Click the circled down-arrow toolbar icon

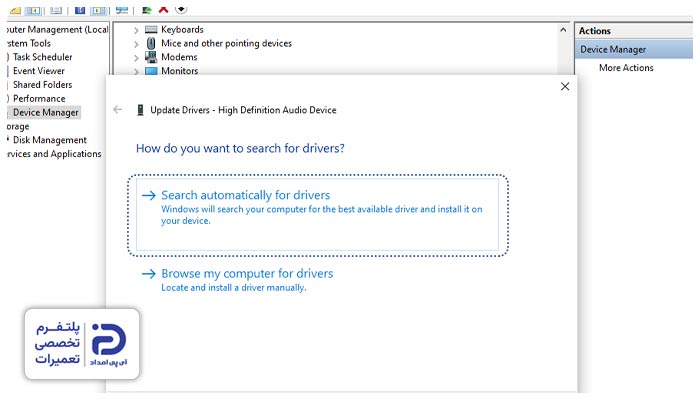181,9
